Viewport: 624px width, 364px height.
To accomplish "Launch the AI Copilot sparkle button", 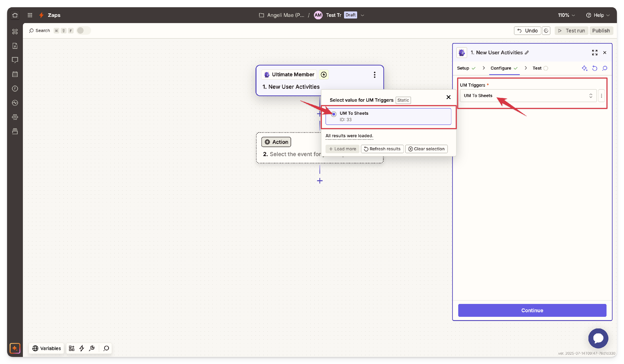I will 15,348.
